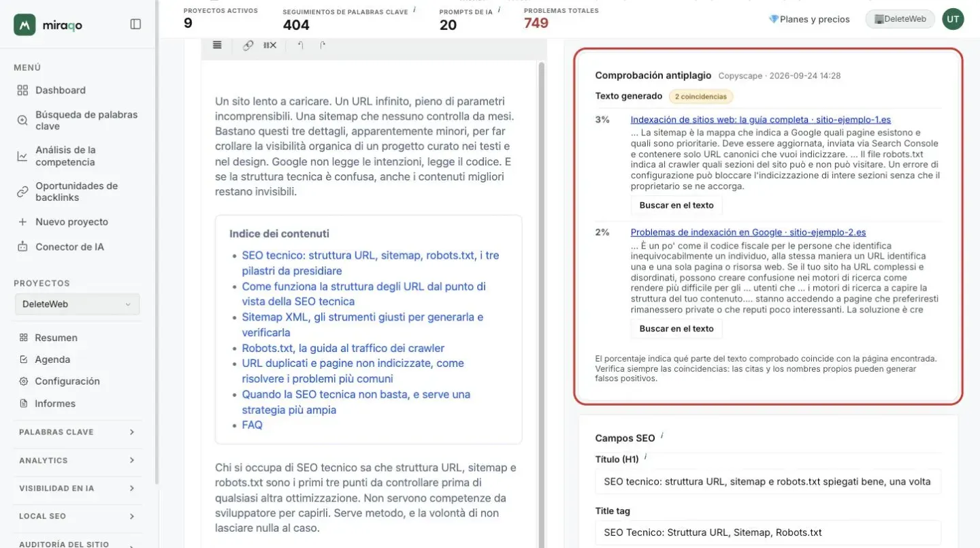Click the miraqo logo icon
Screen dimensions: 980x548
(x=24, y=25)
